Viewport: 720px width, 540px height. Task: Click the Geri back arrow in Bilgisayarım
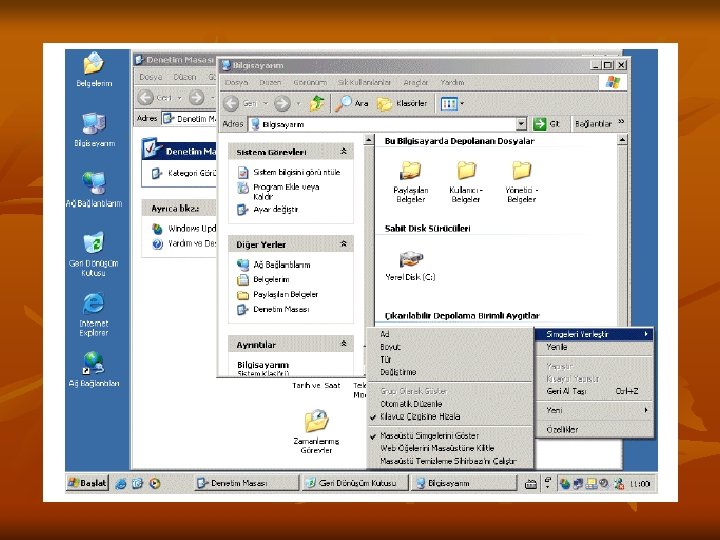231,104
